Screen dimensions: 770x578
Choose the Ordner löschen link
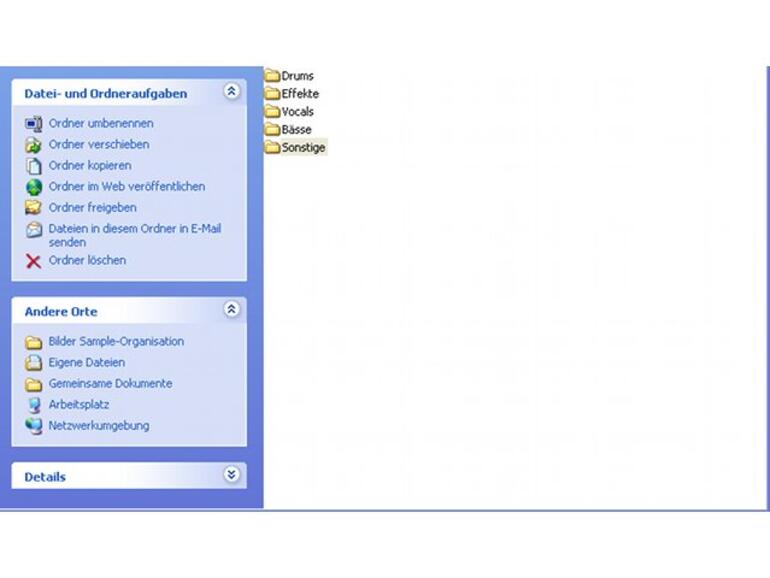pyautogui.click(x=87, y=260)
